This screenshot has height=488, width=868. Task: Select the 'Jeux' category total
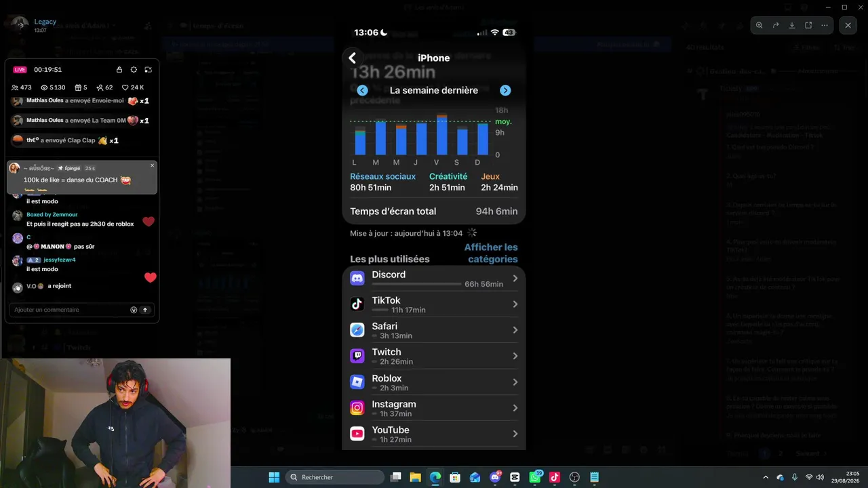click(499, 182)
